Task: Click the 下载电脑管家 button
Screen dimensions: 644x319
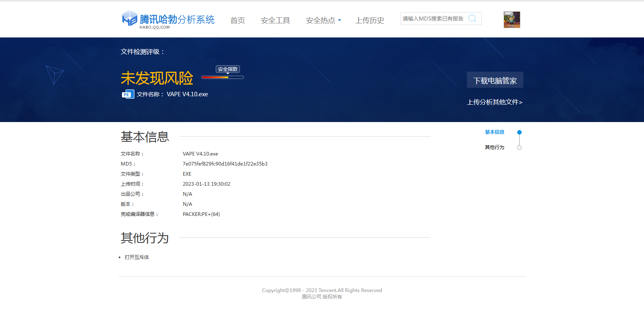Action: point(495,80)
